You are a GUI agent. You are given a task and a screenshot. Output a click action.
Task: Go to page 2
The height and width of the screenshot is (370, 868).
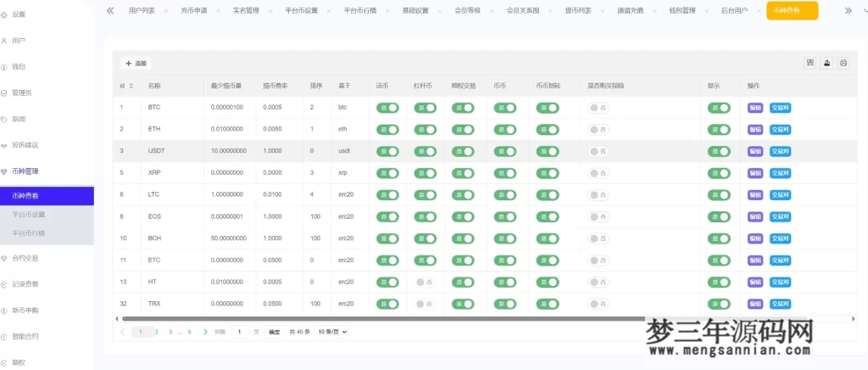[x=157, y=332]
